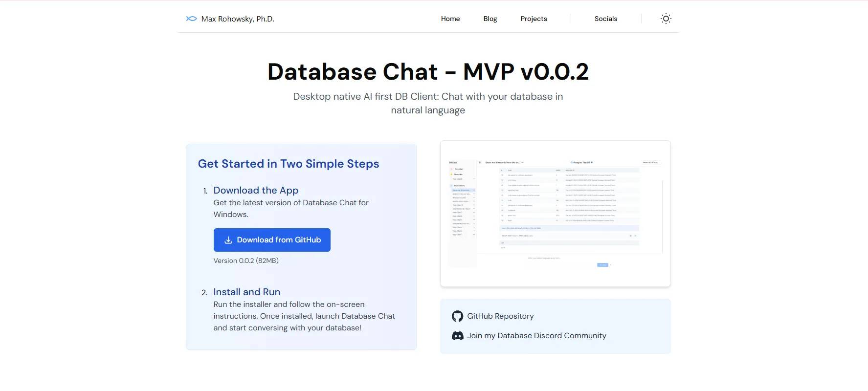
Task: Toggle the light/dark theme sun icon
Action: tap(666, 19)
